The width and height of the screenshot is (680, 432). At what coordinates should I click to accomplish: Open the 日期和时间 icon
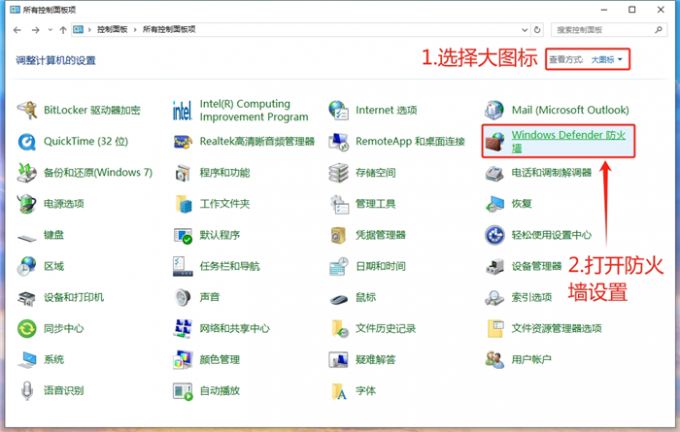[x=338, y=266]
